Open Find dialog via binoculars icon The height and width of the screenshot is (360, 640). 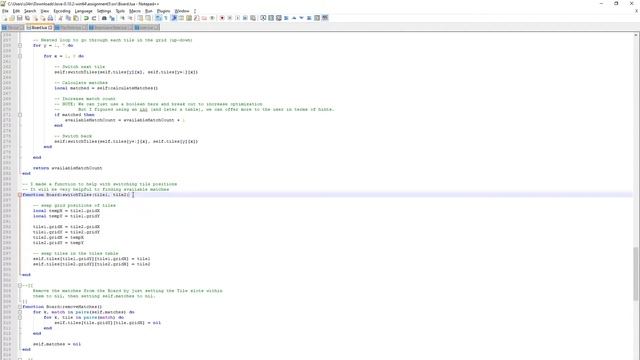(104, 18)
